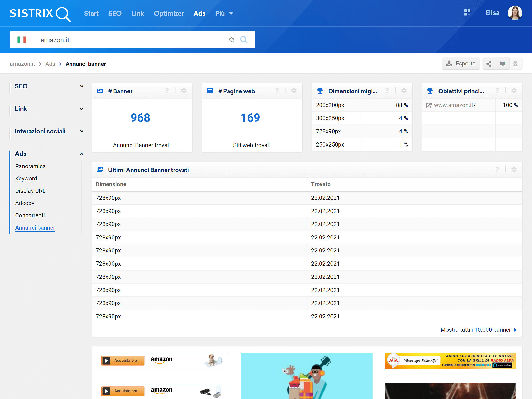Viewport: 532px width, 399px height.
Task: Go to the Start tab
Action: [x=91, y=14]
